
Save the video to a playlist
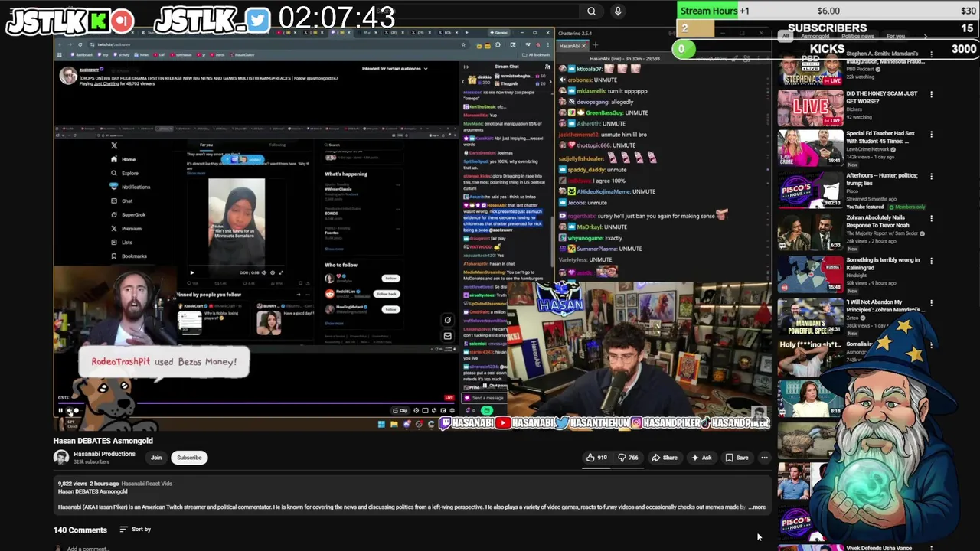point(737,458)
